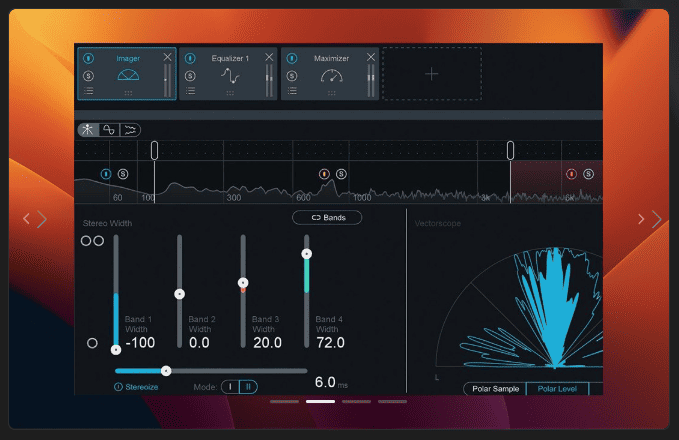Click the Maximizer module gain fader

point(371,81)
